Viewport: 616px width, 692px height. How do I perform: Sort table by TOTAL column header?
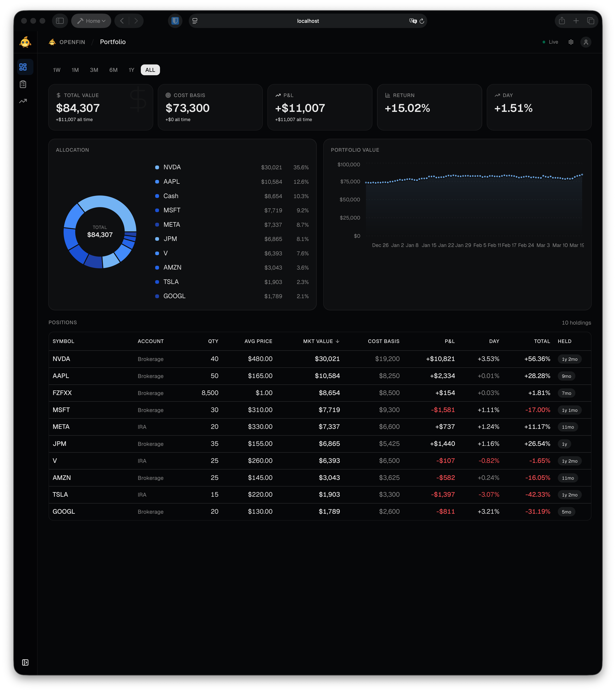tap(542, 341)
